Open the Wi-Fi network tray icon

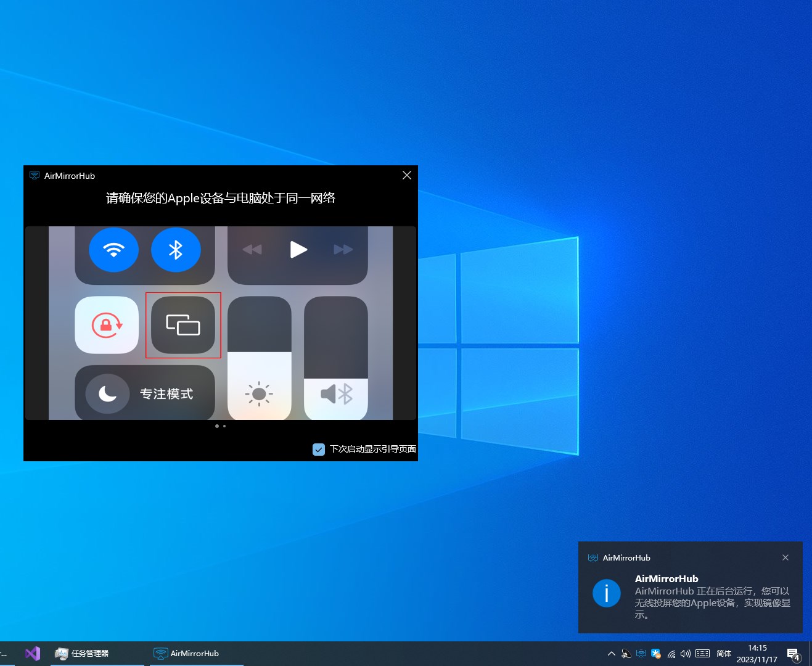point(671,654)
